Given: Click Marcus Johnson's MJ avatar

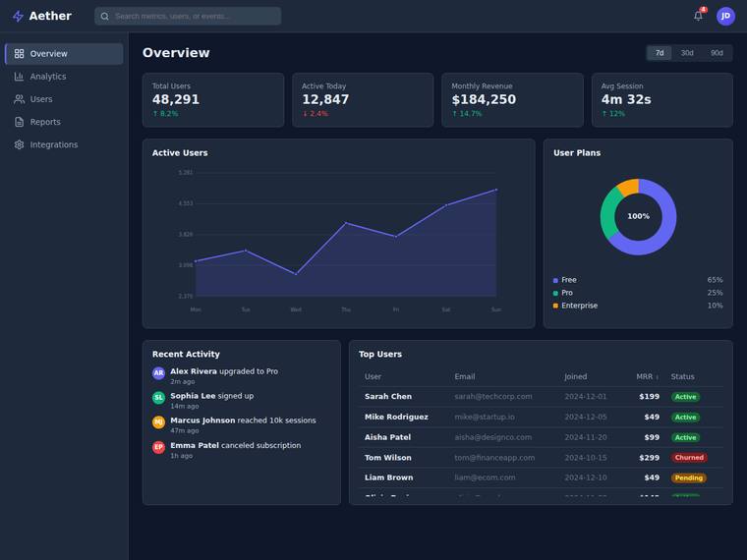Looking at the screenshot, I should (158, 421).
